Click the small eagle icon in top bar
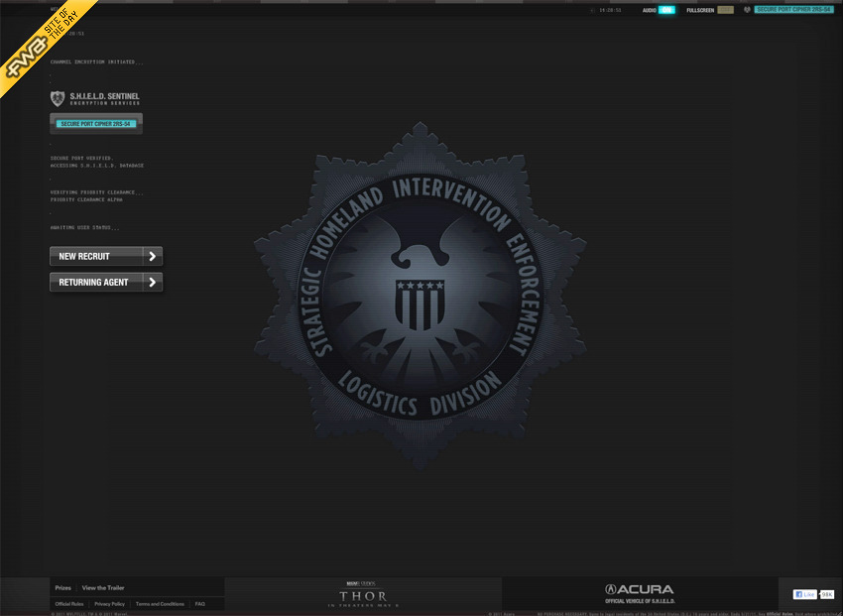Viewport: 843px width, 616px height. click(747, 10)
